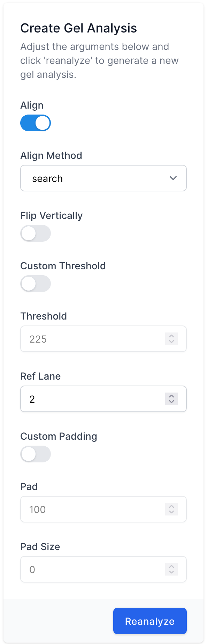207x644 pixels.
Task: Decrease Pad Size with down stepper
Action: [171, 572]
